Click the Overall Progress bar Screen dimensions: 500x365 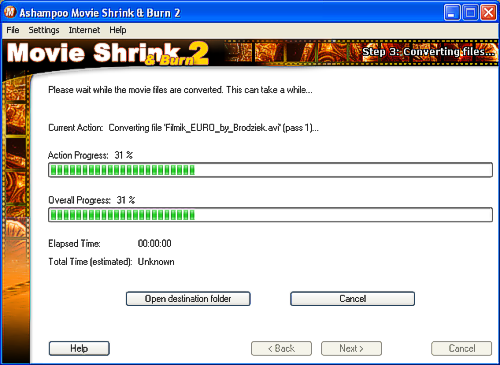pos(270,215)
